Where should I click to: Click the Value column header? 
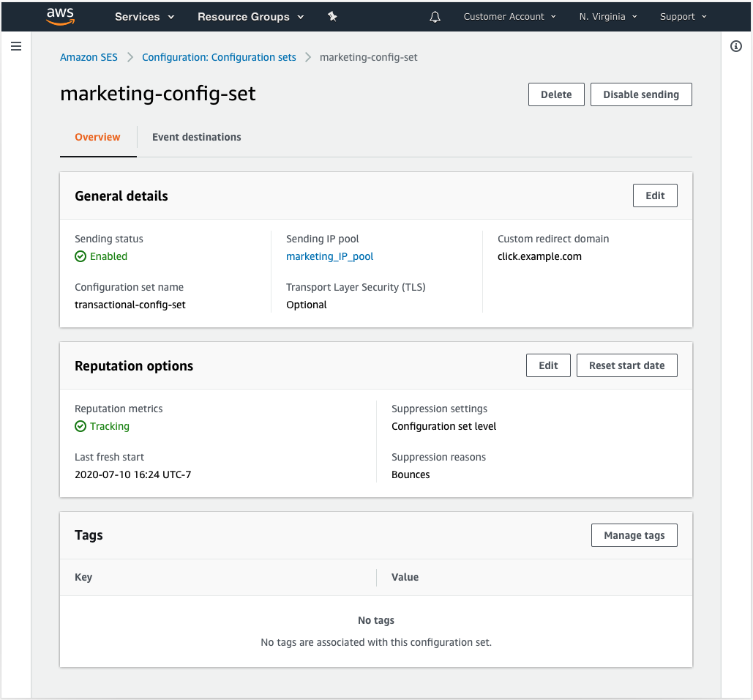tap(405, 577)
